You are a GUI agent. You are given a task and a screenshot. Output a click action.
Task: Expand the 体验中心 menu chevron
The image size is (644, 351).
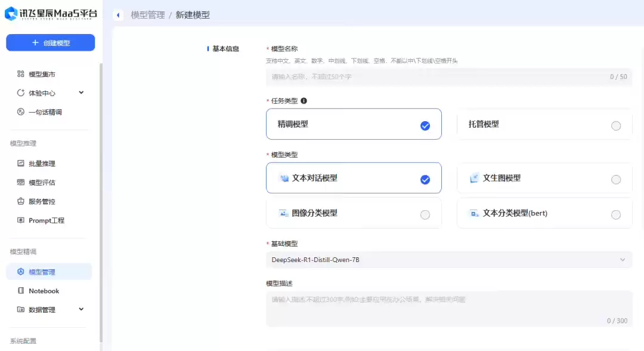80,93
